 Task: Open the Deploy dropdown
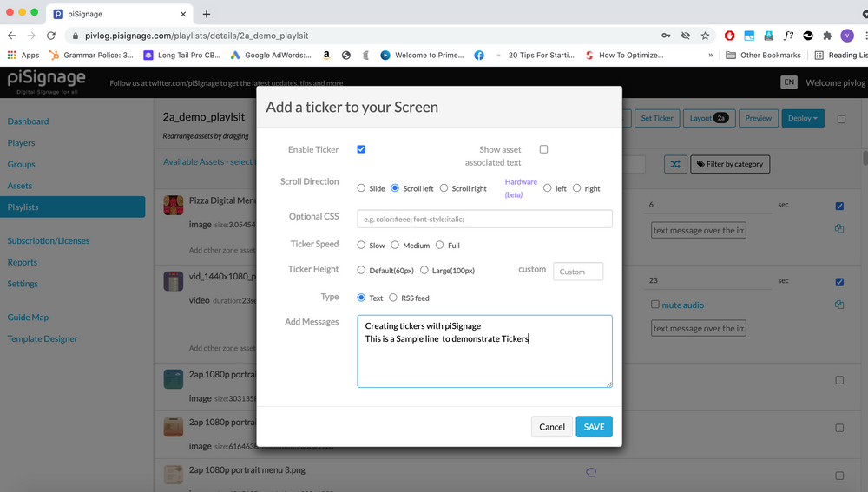(x=803, y=118)
